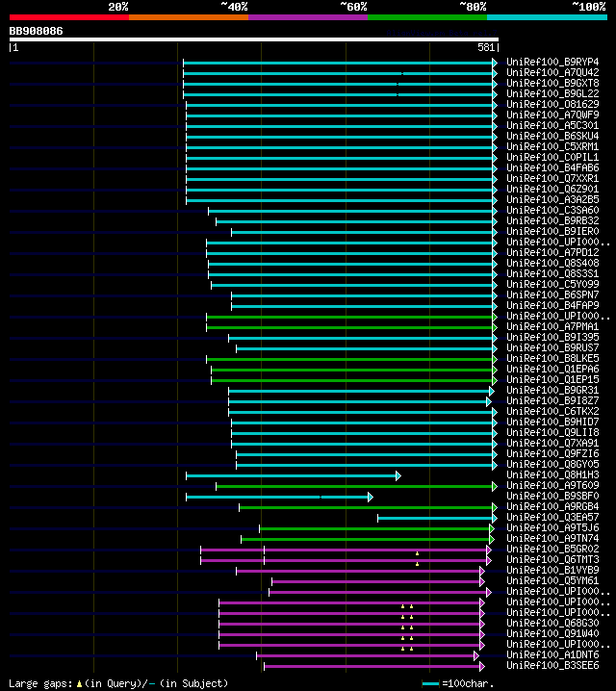Select hit label UniRef100_Q7XXR1
616x691 pixels.
tap(552, 178)
